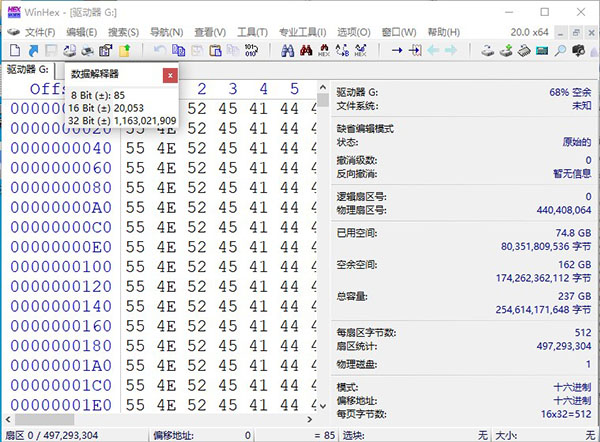Click the magnifier analysis icon
600x442 pixels.
pos(560,50)
